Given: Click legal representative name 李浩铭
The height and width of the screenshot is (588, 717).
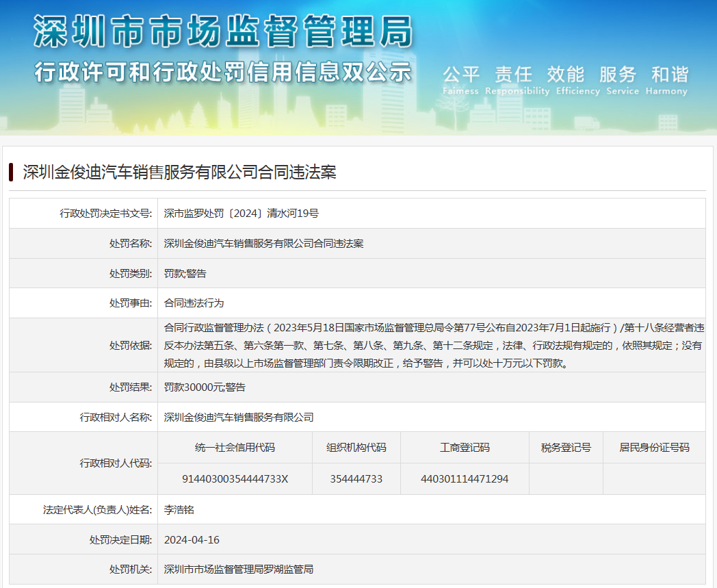Looking at the screenshot, I should 179,510.
